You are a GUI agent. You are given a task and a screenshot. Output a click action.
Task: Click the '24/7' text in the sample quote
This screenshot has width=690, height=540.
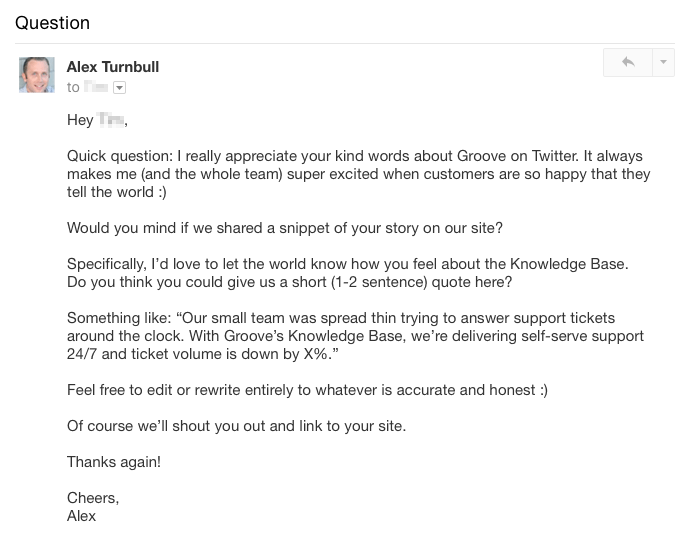click(x=83, y=354)
